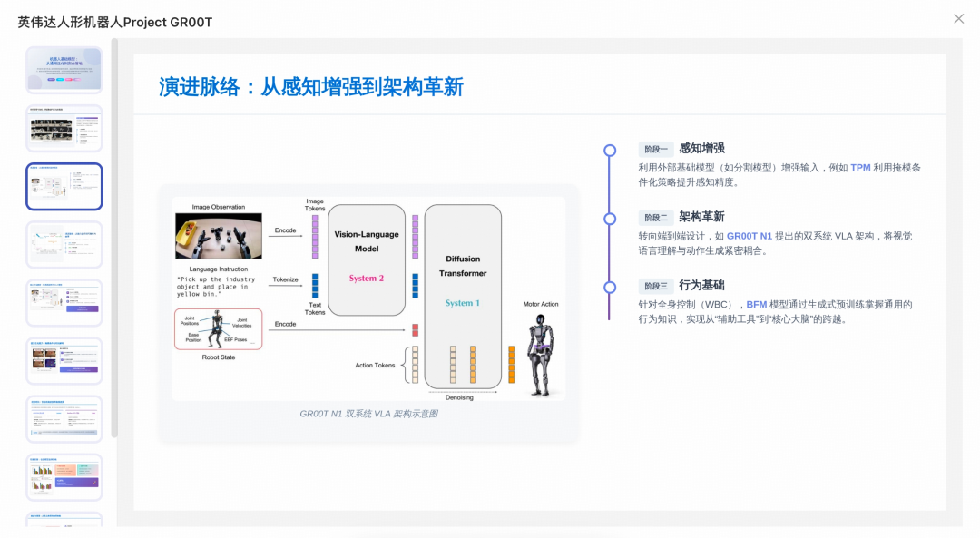The width and height of the screenshot is (980, 538).
Task: Select the highlighted third slide thumbnail
Action: (64, 186)
